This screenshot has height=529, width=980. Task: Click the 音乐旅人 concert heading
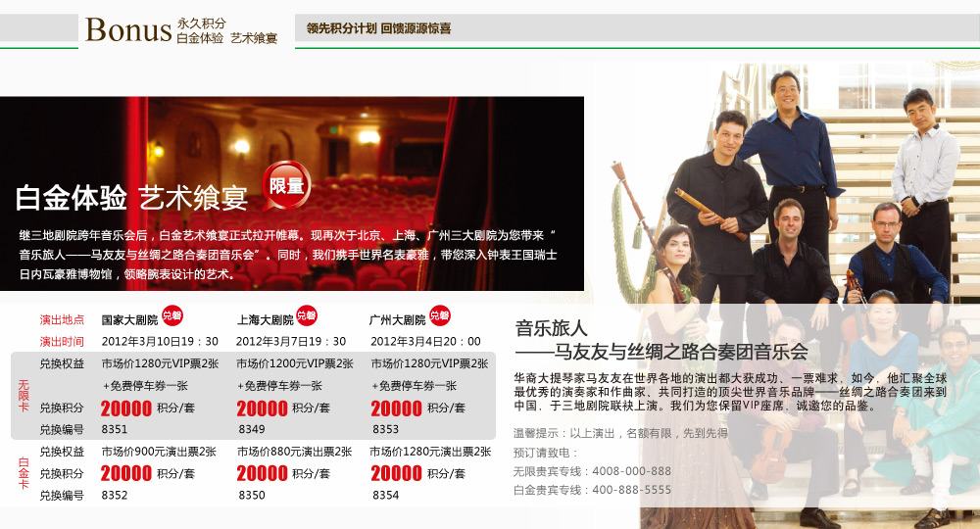(551, 328)
